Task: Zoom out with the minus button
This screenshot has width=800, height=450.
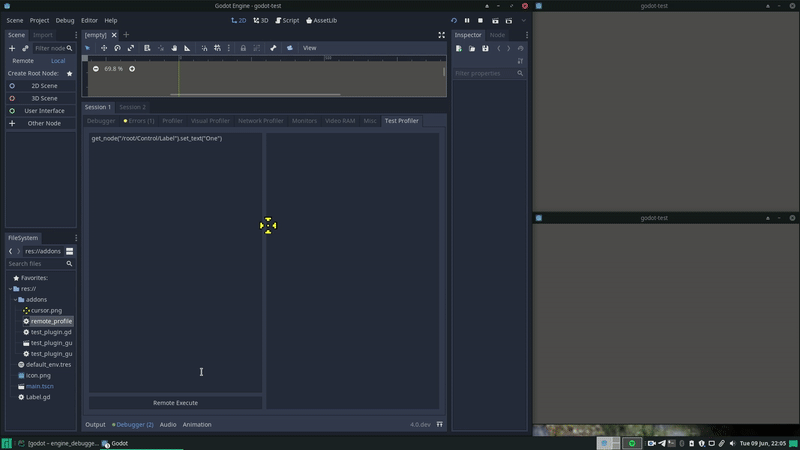Action: pyautogui.click(x=96, y=69)
